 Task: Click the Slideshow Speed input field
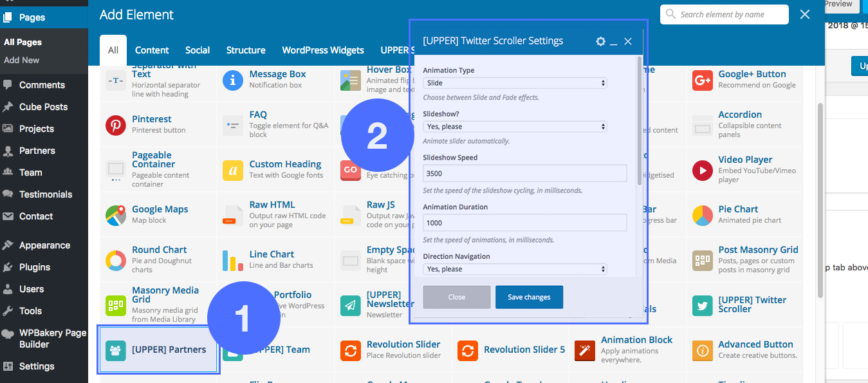click(x=524, y=173)
